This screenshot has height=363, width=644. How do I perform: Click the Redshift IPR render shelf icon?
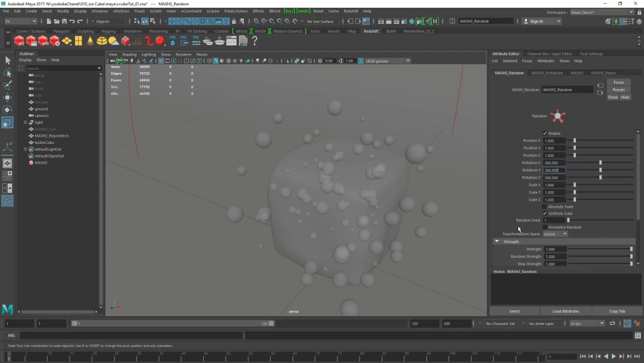pyautogui.click(x=43, y=41)
